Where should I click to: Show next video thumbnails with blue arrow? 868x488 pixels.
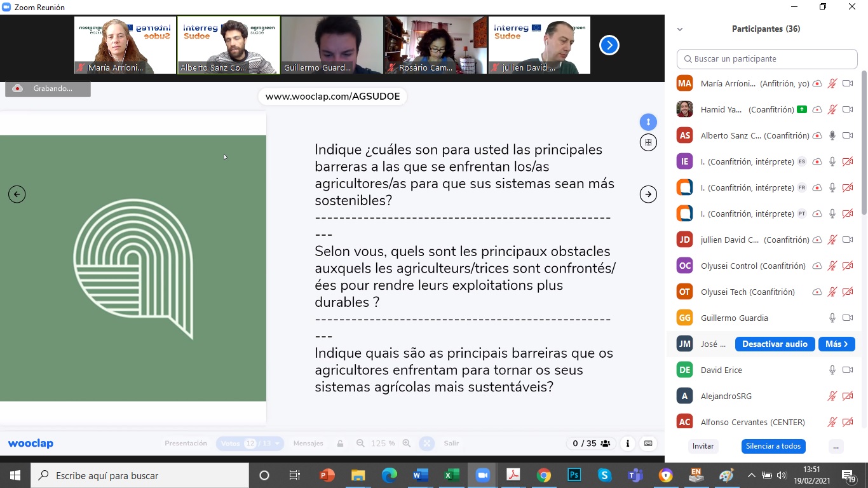point(609,45)
